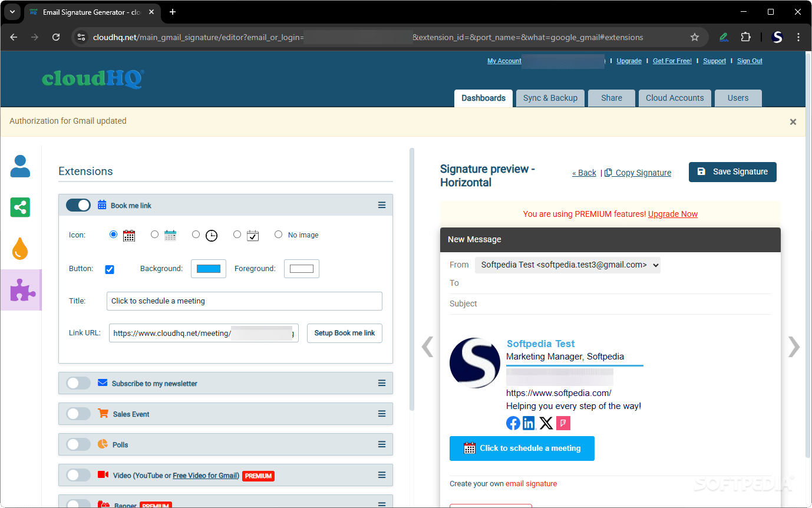Open the Chrome profile avatar

coord(777,37)
